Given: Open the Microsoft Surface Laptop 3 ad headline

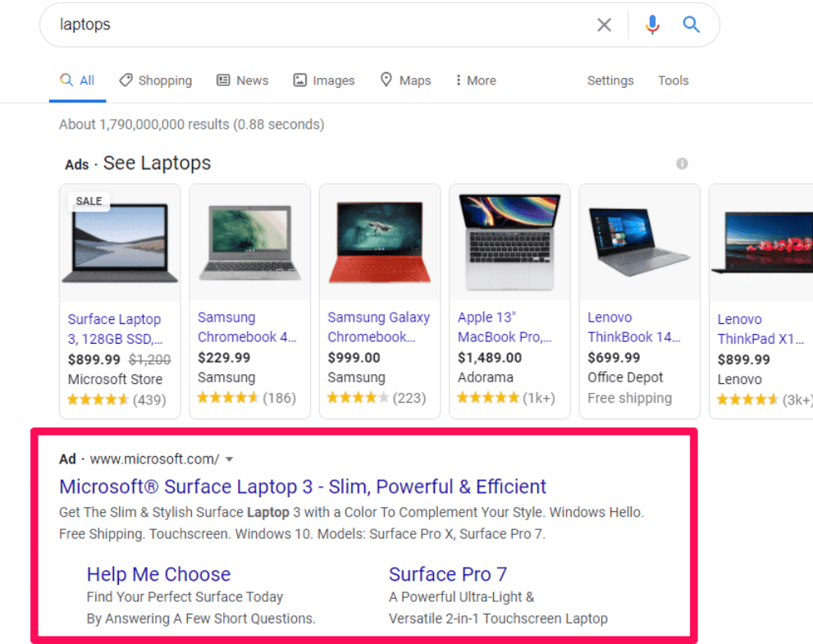Looking at the screenshot, I should (x=303, y=486).
